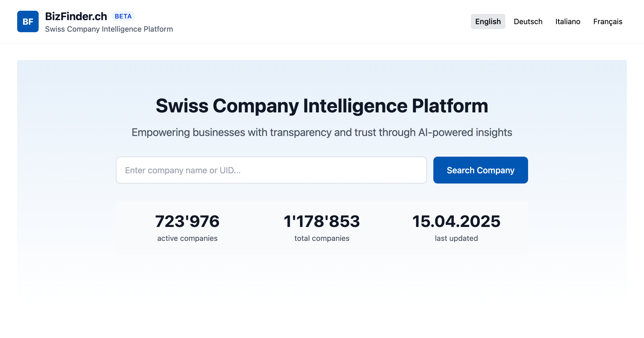Viewport: 644px width, 338px height.
Task: Click the Swiss Company Intelligence Platform heading
Action: (322, 106)
